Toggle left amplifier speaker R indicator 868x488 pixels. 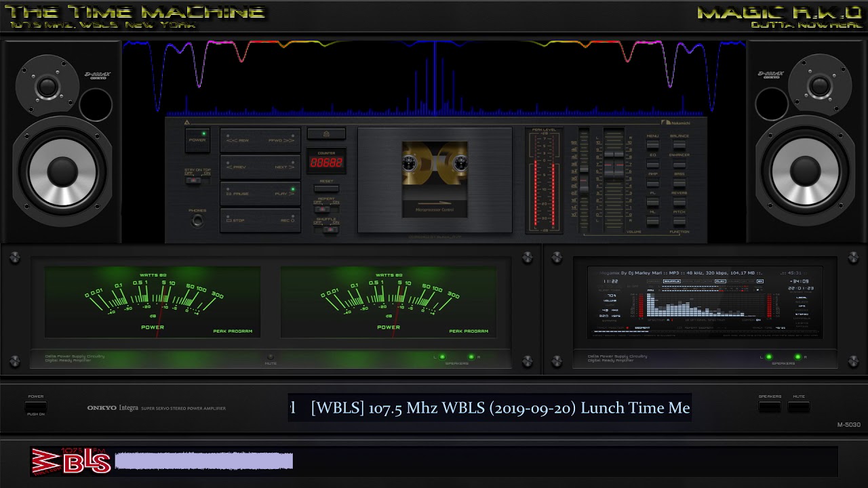[471, 357]
